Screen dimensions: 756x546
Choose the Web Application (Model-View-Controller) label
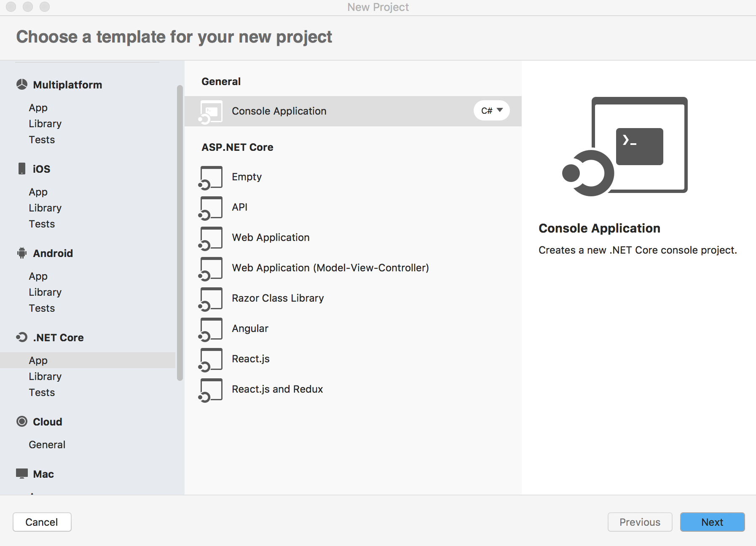tap(330, 268)
